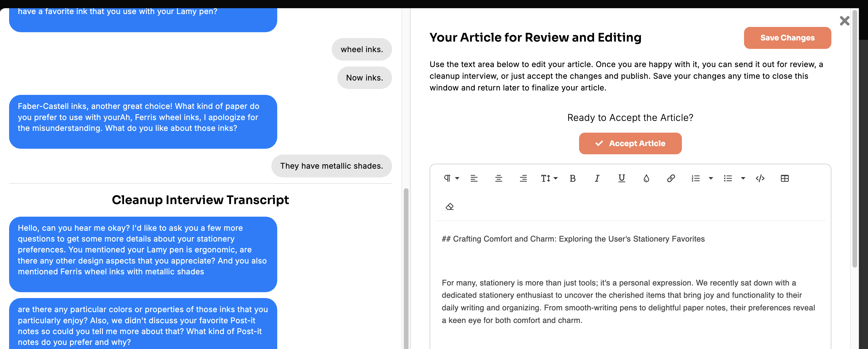
Task: Open the text color droplet tool
Action: (x=646, y=178)
